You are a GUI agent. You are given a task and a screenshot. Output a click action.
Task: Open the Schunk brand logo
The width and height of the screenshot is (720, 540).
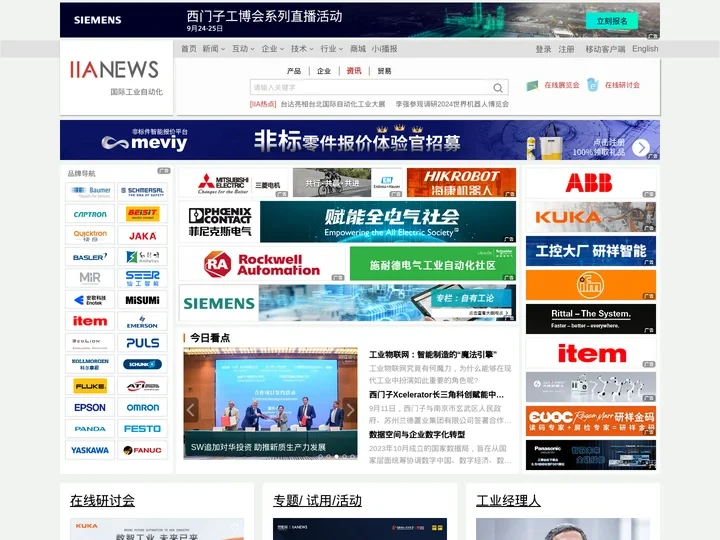tap(142, 364)
